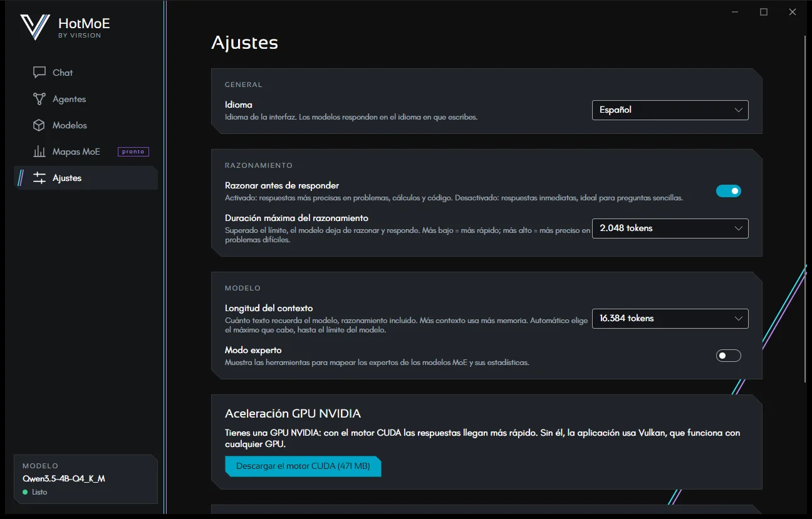Expand the reasoning limit dropdown showing 2.048 tokens
812x519 pixels.
[670, 228]
